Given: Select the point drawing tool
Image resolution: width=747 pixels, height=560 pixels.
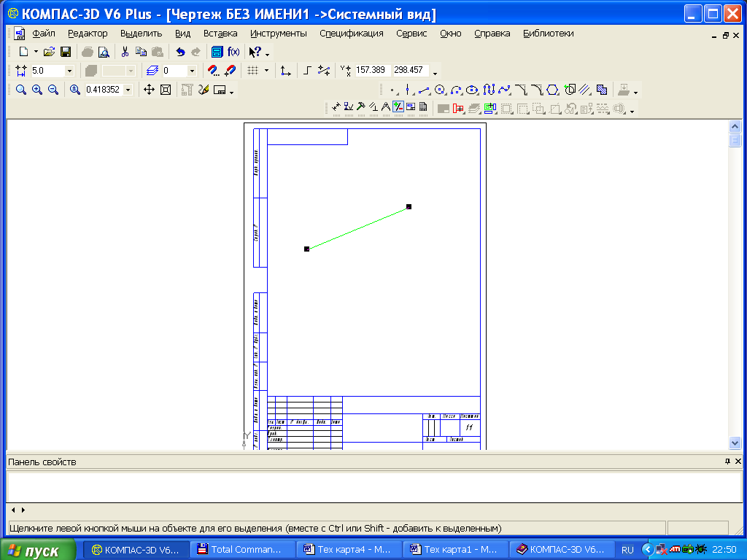Looking at the screenshot, I should 392,90.
